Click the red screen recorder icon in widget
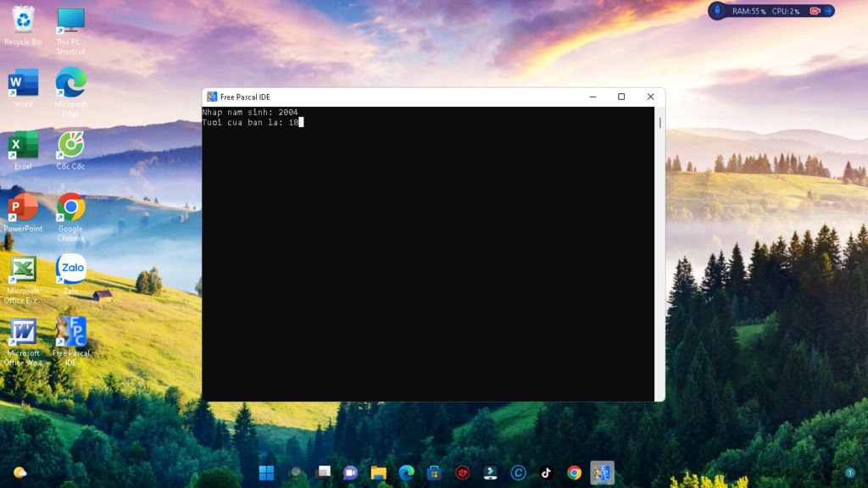The image size is (868, 488). click(x=815, y=10)
